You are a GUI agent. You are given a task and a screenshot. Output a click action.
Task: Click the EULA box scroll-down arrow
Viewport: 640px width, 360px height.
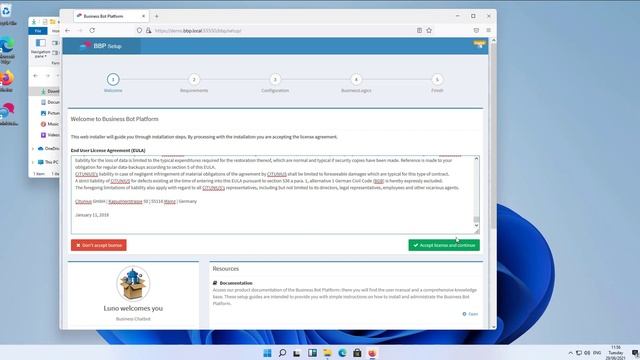coord(476,226)
